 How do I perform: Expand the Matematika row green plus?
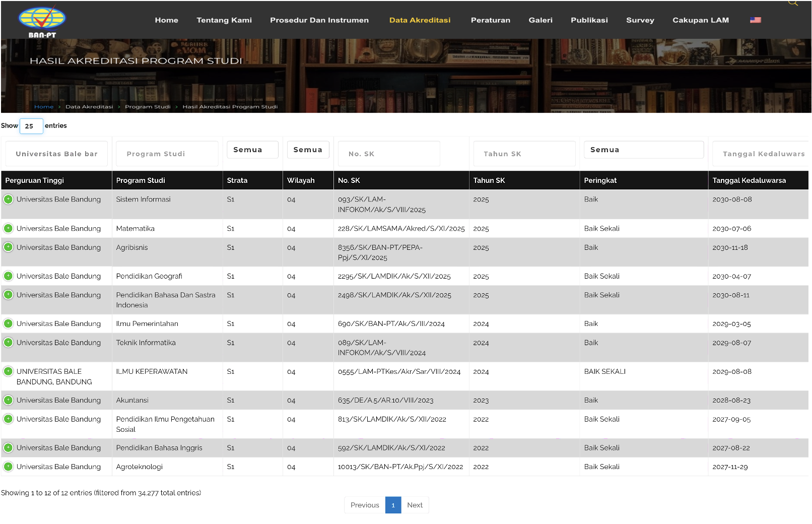click(8, 228)
